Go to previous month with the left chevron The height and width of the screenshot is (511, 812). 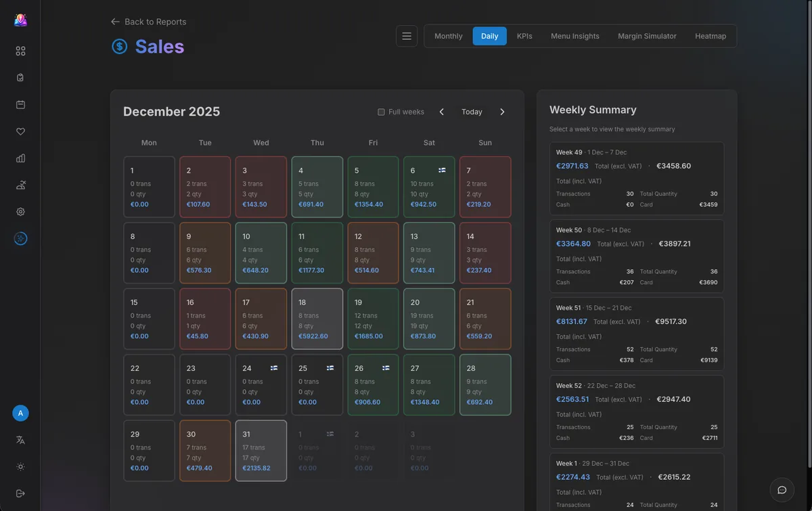click(x=441, y=112)
